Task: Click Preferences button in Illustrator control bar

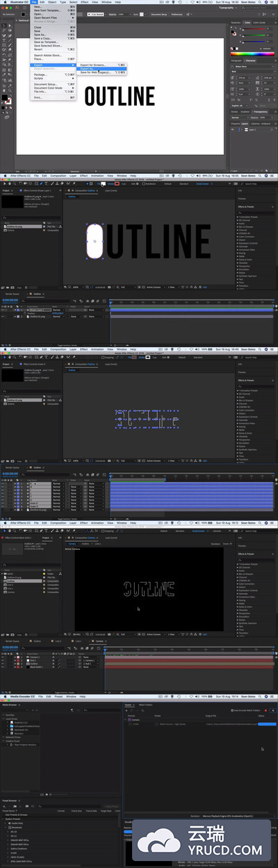Action: 177,14
